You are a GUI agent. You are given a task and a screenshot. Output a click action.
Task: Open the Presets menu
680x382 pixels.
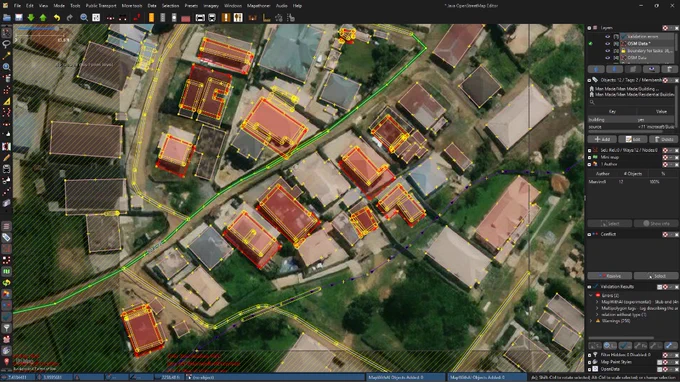point(191,6)
